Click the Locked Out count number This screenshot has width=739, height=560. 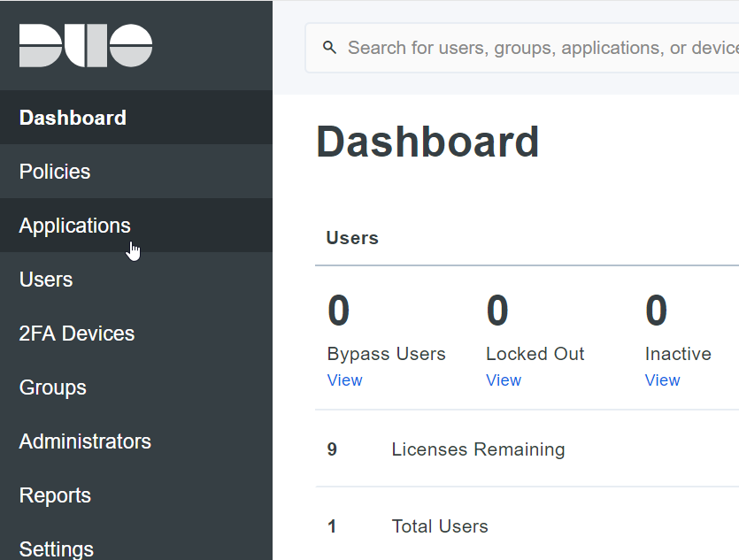(497, 311)
